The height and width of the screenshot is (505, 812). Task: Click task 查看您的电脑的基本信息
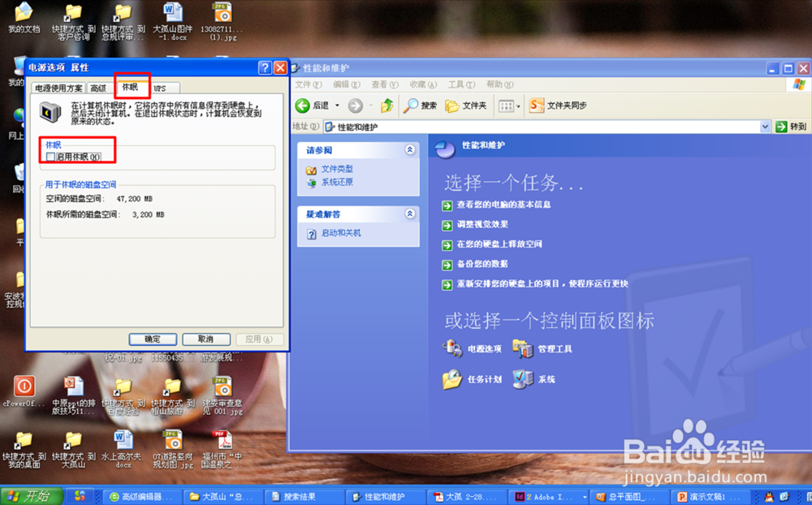pos(503,205)
